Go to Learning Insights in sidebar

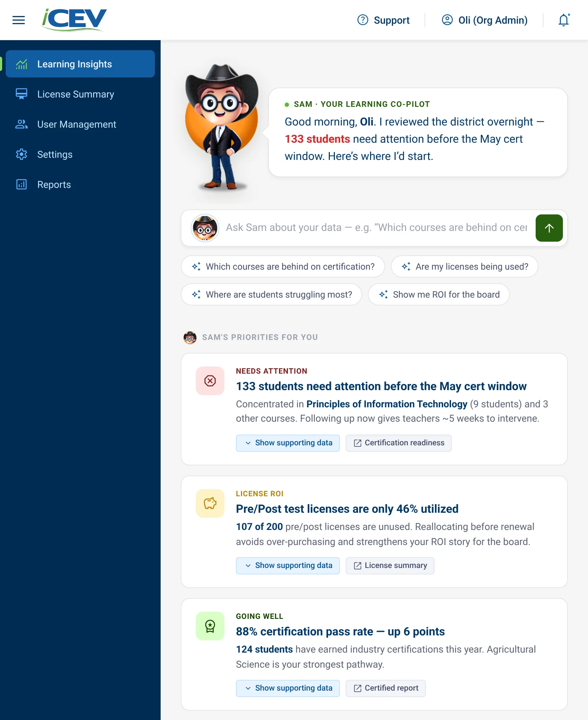80,64
